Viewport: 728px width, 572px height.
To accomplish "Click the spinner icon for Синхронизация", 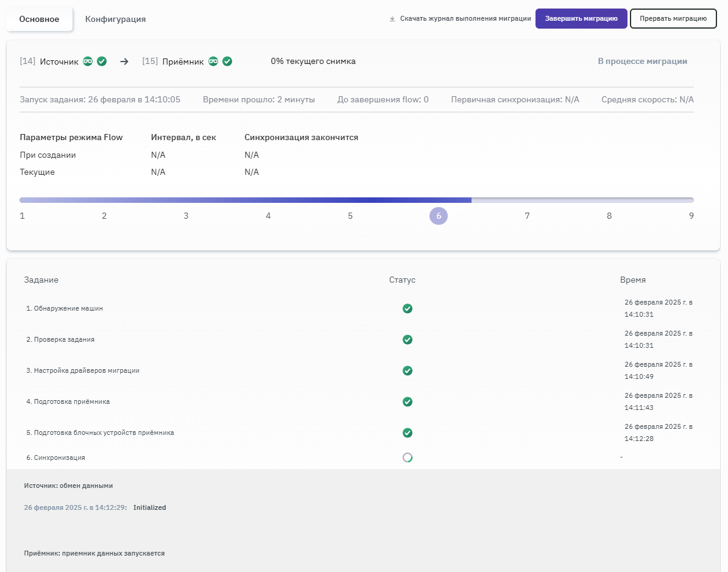I will (408, 457).
